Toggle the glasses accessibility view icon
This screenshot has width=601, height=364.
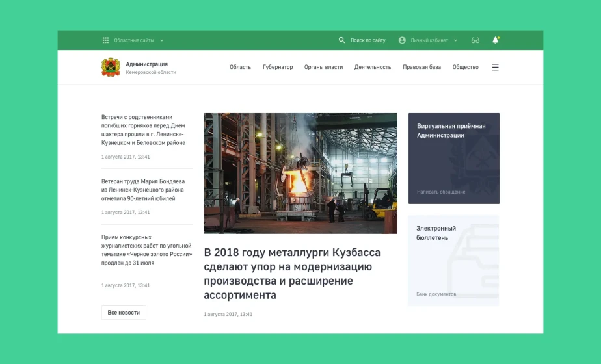475,40
